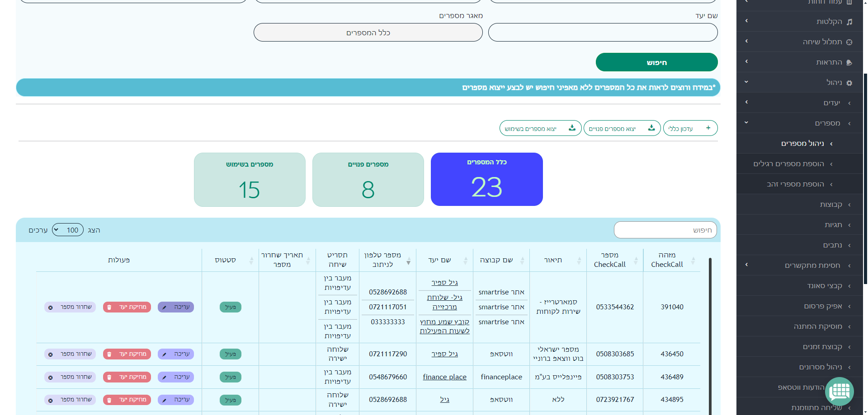Expand the התראות sidebar section
This screenshot has height=415, width=868.
coord(746,61)
